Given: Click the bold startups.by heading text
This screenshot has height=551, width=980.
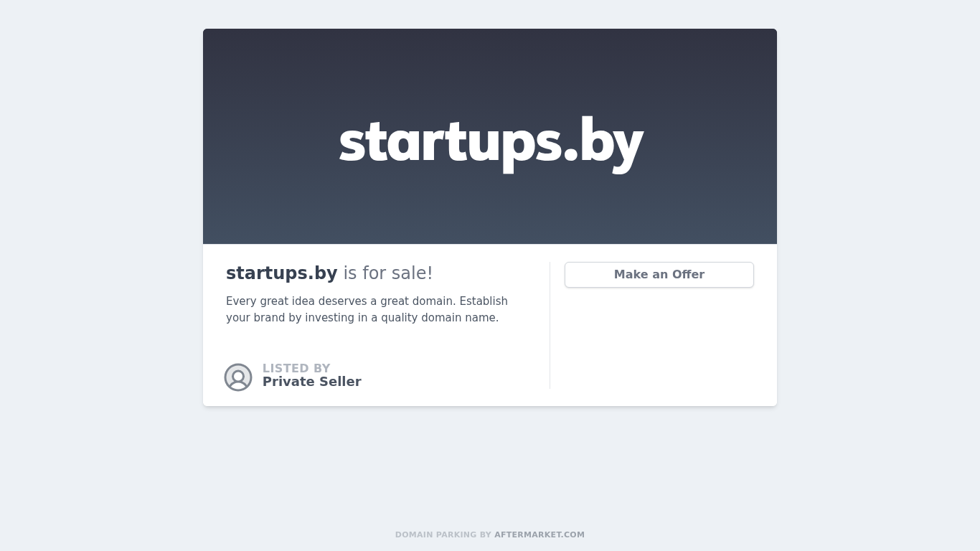Looking at the screenshot, I should coord(281,273).
